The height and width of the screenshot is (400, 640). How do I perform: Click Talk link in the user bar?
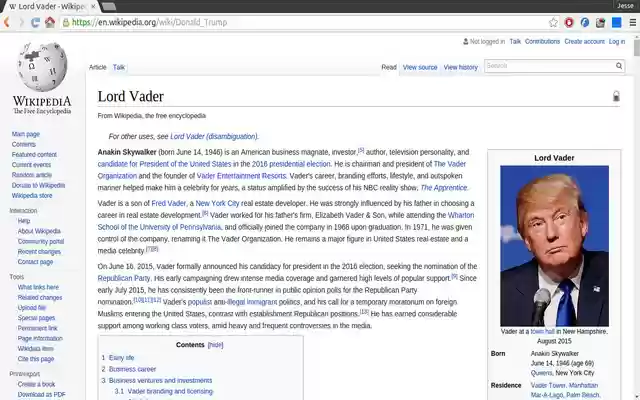point(515,42)
